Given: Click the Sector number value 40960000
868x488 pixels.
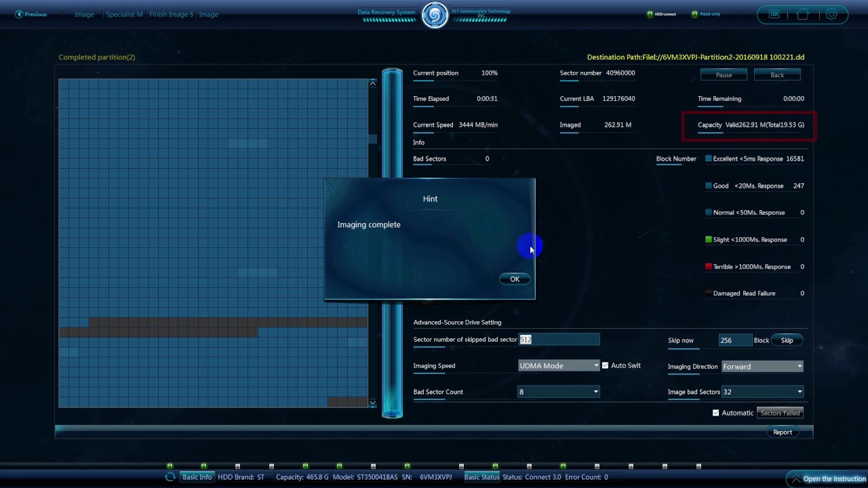Looking at the screenshot, I should 620,73.
